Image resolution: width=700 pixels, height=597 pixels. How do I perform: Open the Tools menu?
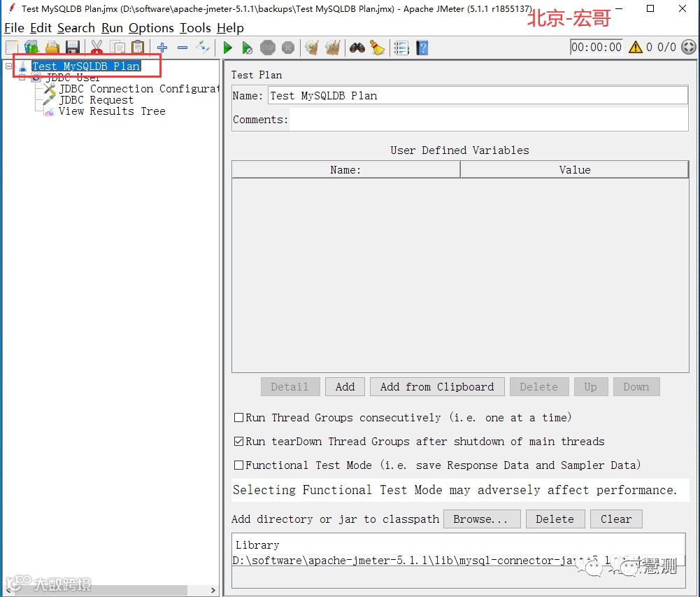coord(195,28)
